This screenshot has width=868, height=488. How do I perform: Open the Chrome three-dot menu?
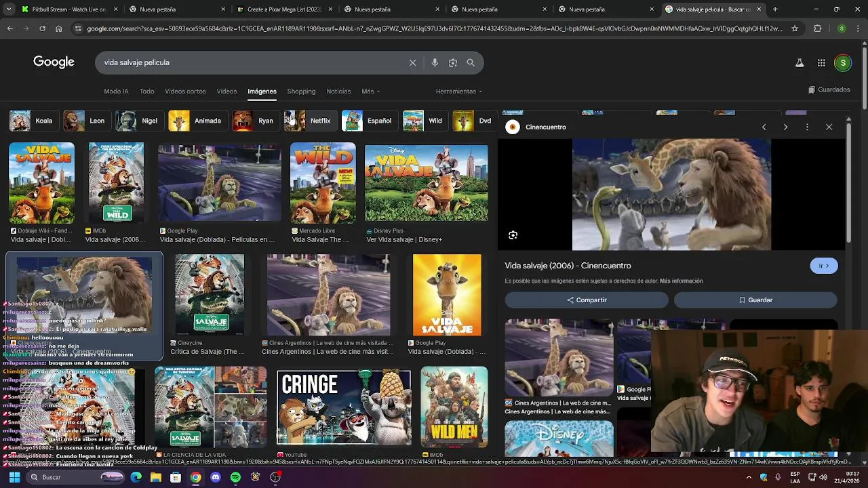[x=859, y=28]
